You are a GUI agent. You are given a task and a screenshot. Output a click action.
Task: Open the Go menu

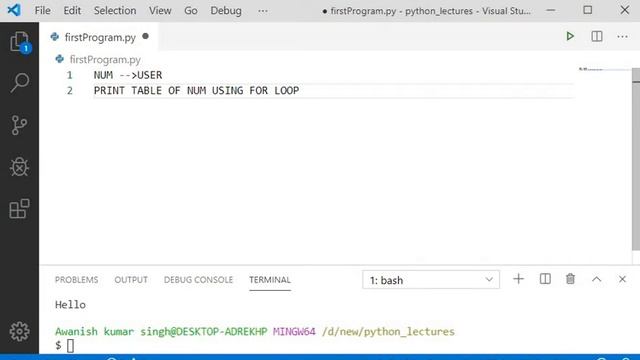click(x=191, y=11)
